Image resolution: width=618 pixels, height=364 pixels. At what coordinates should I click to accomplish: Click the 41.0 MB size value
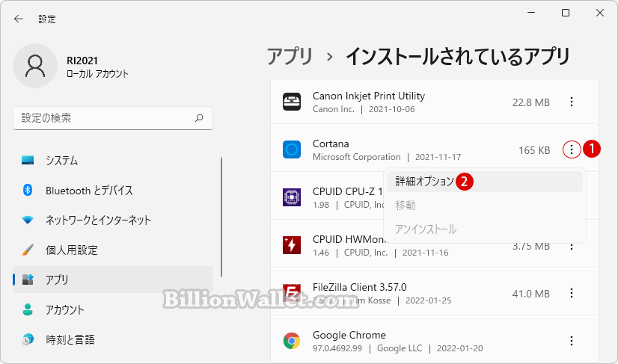pyautogui.click(x=531, y=294)
